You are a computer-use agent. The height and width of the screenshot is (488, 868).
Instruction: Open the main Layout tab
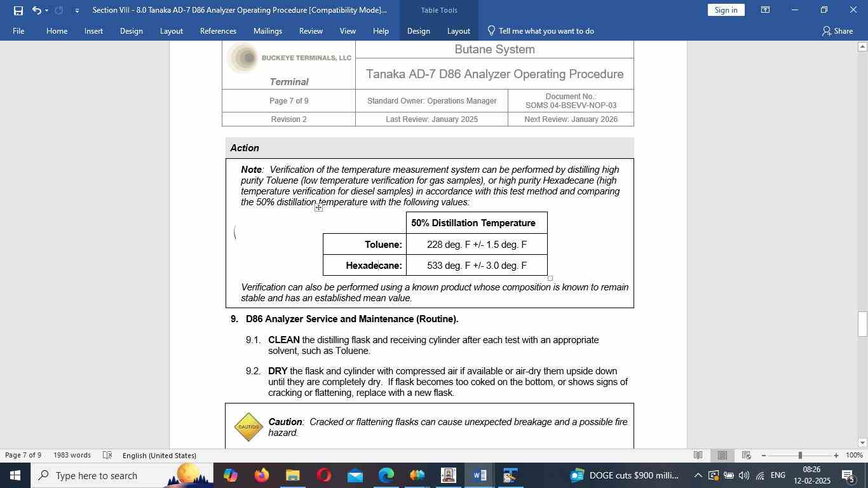171,30
